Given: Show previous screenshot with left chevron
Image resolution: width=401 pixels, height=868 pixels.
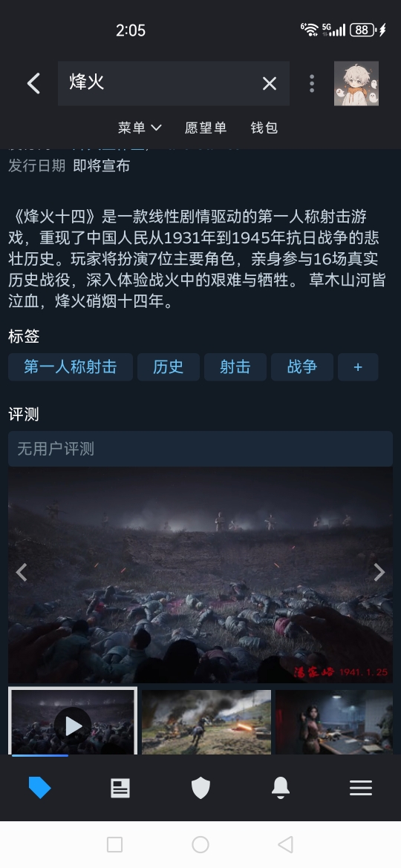Looking at the screenshot, I should (x=22, y=573).
